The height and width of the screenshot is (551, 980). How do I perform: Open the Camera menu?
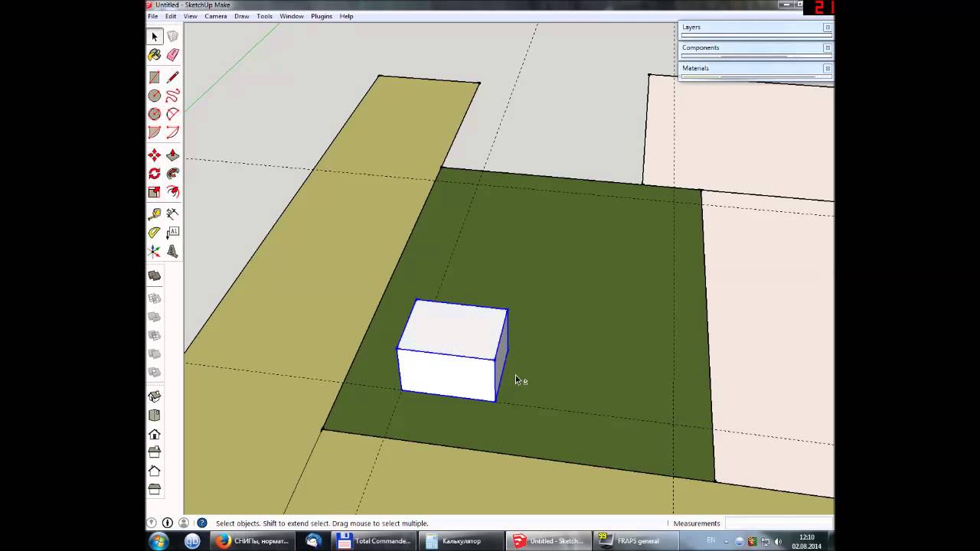coord(216,16)
